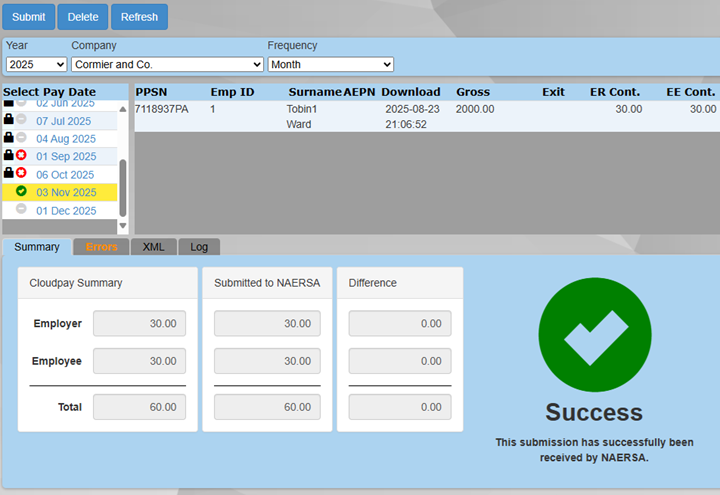Click the Delete button

(83, 17)
